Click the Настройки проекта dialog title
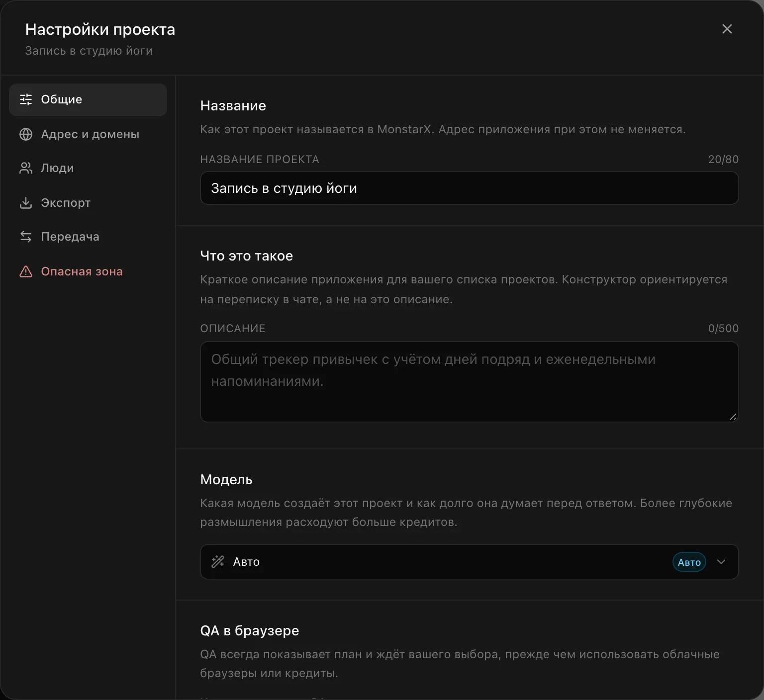This screenshot has width=764, height=700. click(100, 29)
